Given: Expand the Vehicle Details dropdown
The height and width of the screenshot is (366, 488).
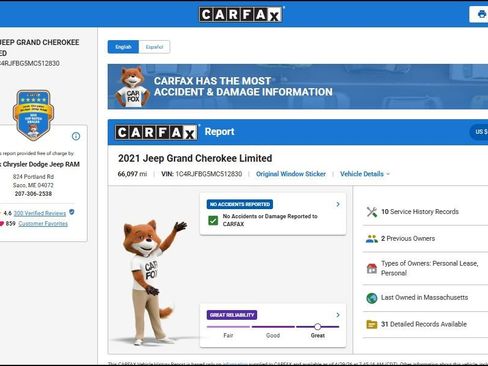Looking at the screenshot, I should point(365,174).
